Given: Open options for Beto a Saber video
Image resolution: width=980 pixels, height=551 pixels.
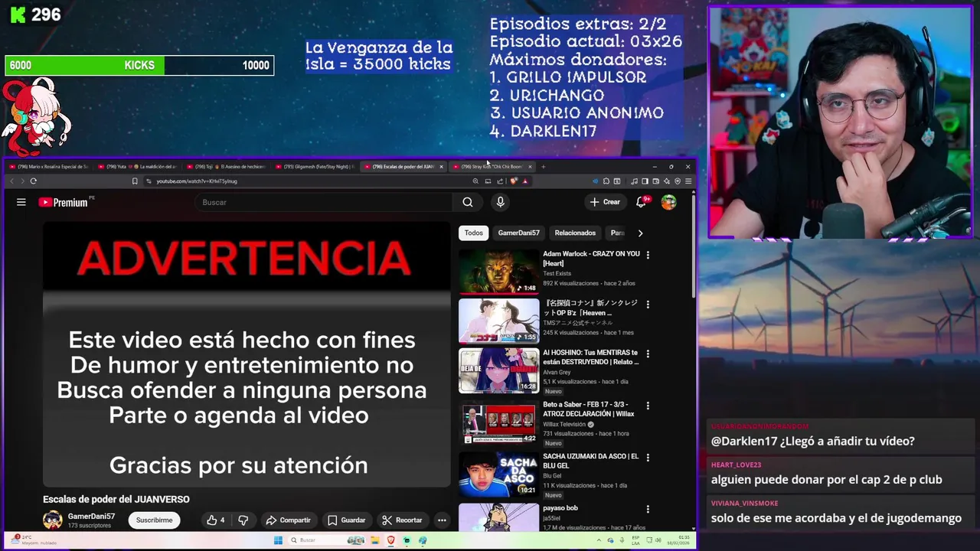Looking at the screenshot, I should pyautogui.click(x=648, y=406).
